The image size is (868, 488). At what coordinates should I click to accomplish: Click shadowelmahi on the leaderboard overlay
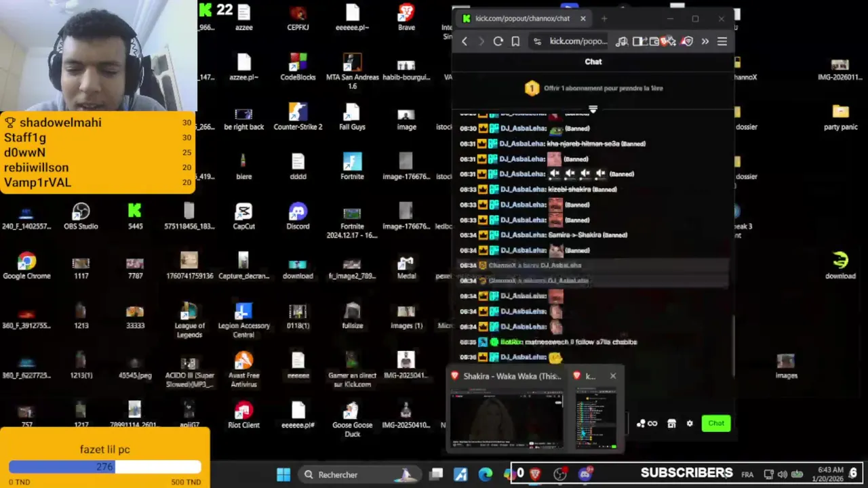60,123
